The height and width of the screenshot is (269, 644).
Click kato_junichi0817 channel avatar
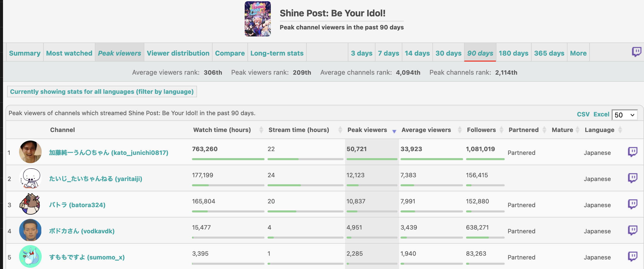pyautogui.click(x=30, y=152)
